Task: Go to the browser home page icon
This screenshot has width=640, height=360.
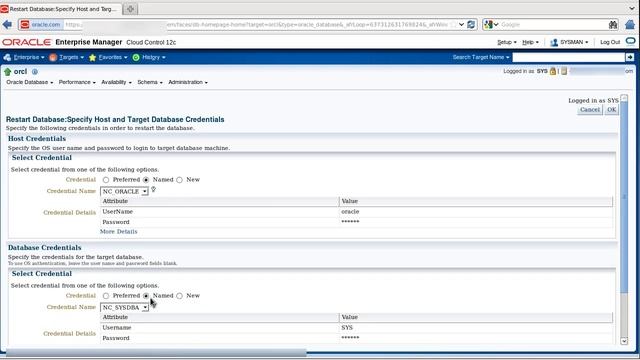Action: 630,24
